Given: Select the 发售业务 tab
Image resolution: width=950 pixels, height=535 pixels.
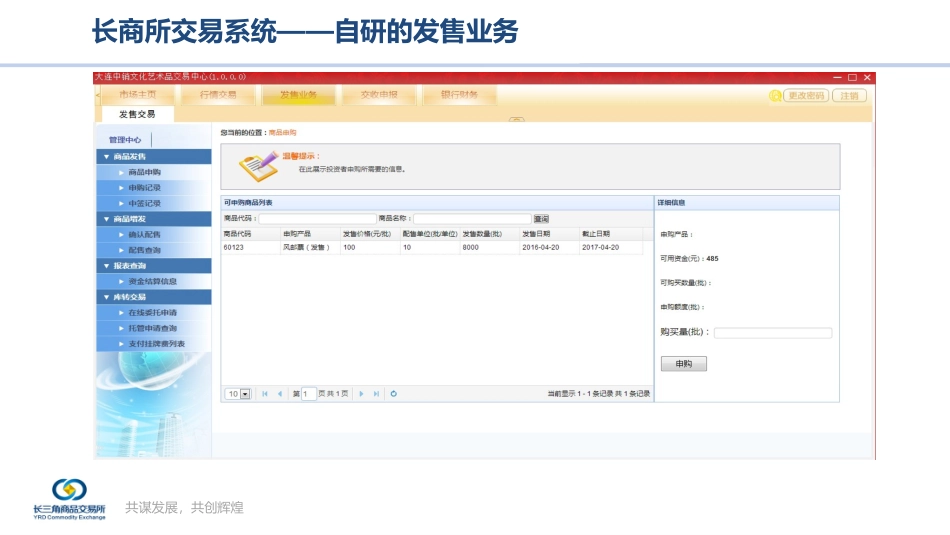Looking at the screenshot, I should pyautogui.click(x=298, y=95).
